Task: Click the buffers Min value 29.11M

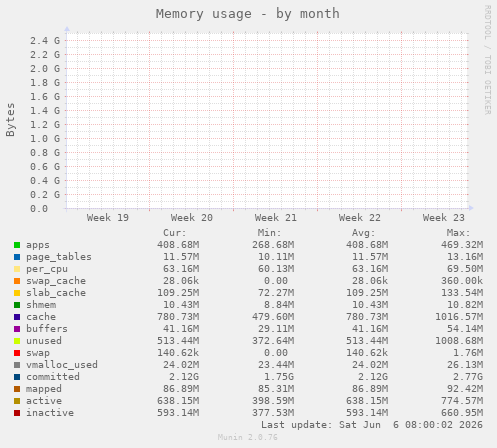Action: [x=276, y=329]
